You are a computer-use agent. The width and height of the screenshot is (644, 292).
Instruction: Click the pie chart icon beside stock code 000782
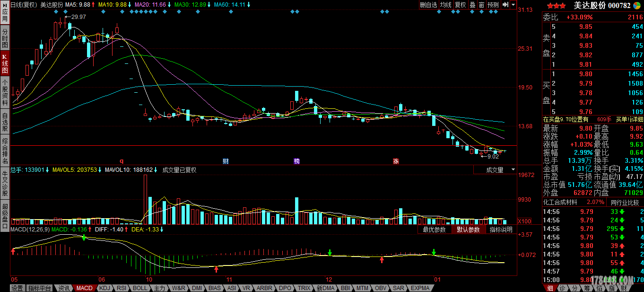(x=637, y=6)
